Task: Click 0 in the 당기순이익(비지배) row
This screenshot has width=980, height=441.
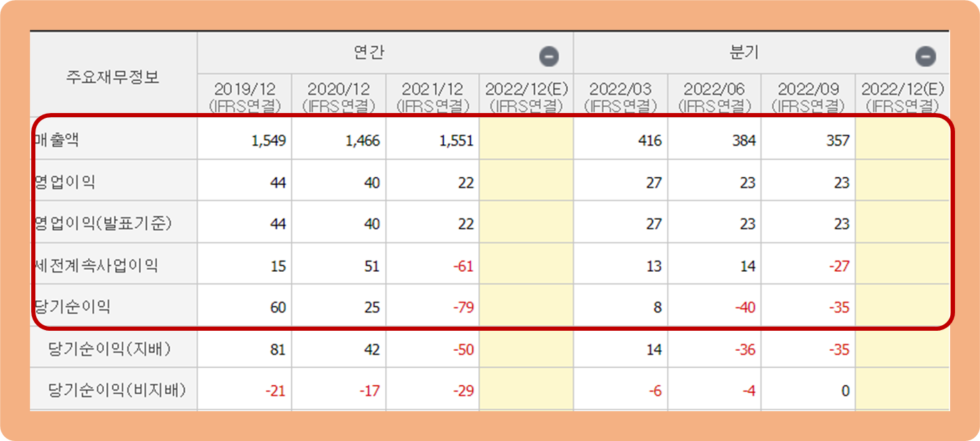Action: [845, 392]
